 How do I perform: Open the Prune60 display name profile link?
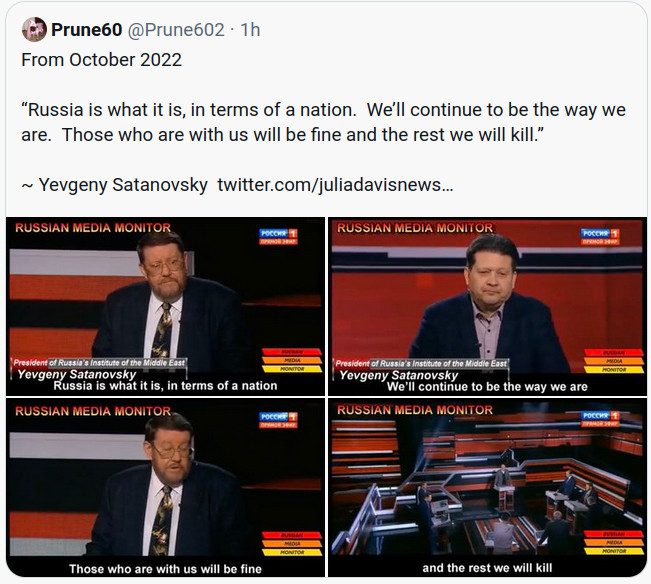[x=87, y=30]
